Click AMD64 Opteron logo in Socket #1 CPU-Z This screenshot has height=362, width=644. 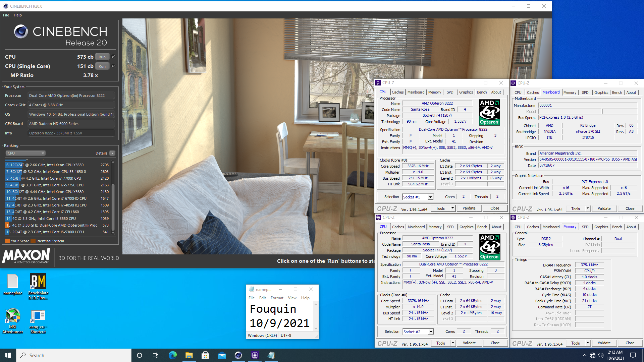489,112
